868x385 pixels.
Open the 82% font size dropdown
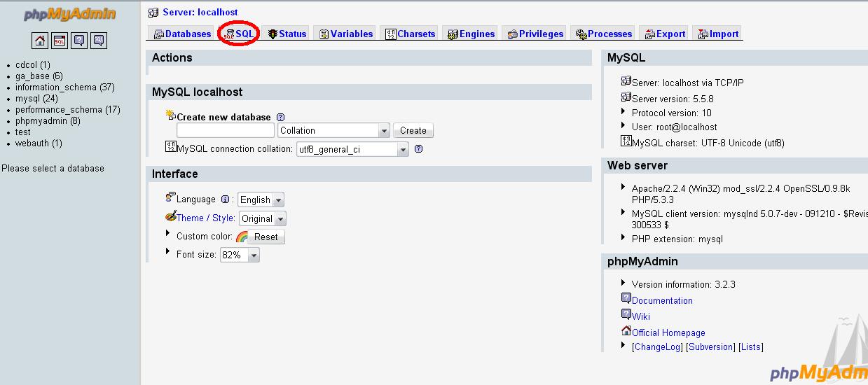[x=240, y=255]
